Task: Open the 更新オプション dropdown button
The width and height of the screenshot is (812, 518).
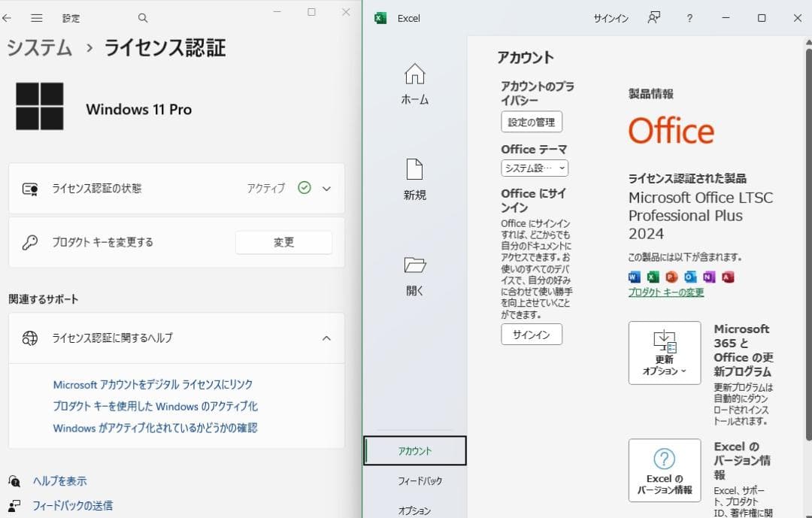Action: [x=665, y=353]
